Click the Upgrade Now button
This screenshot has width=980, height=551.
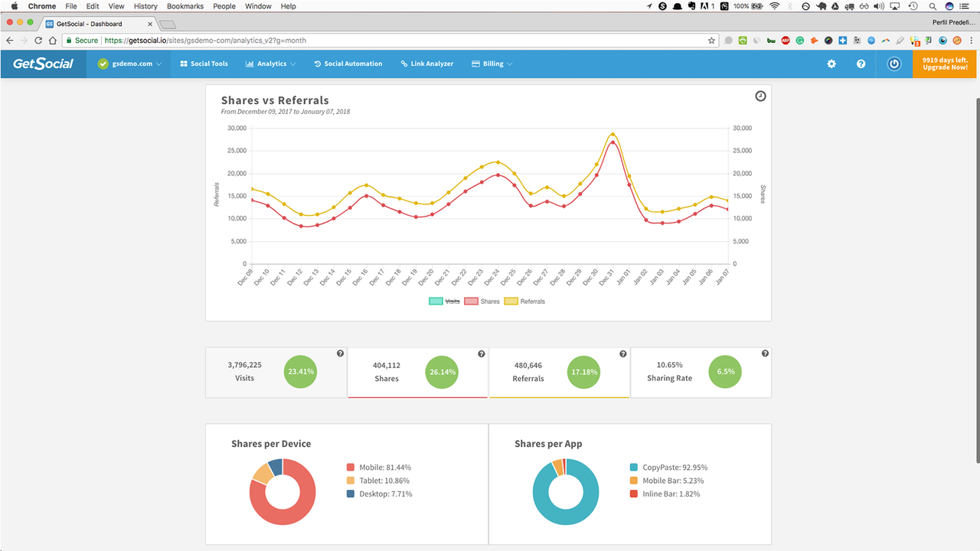pos(944,64)
